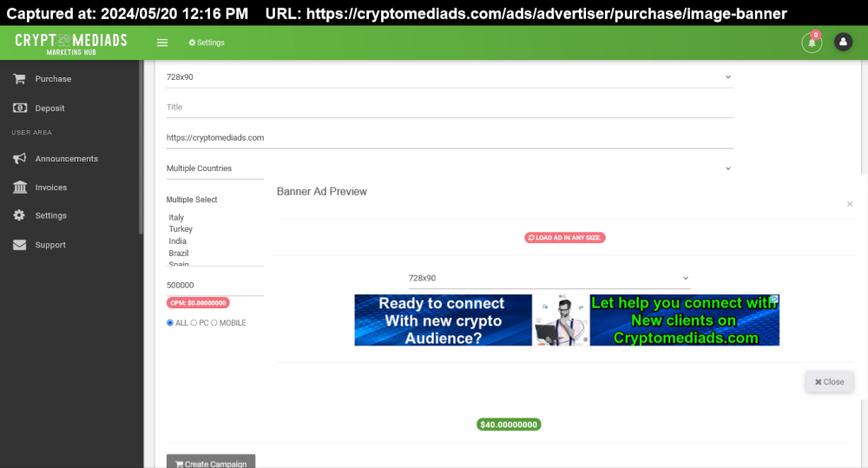Select the ALL devices radio button

coord(170,323)
